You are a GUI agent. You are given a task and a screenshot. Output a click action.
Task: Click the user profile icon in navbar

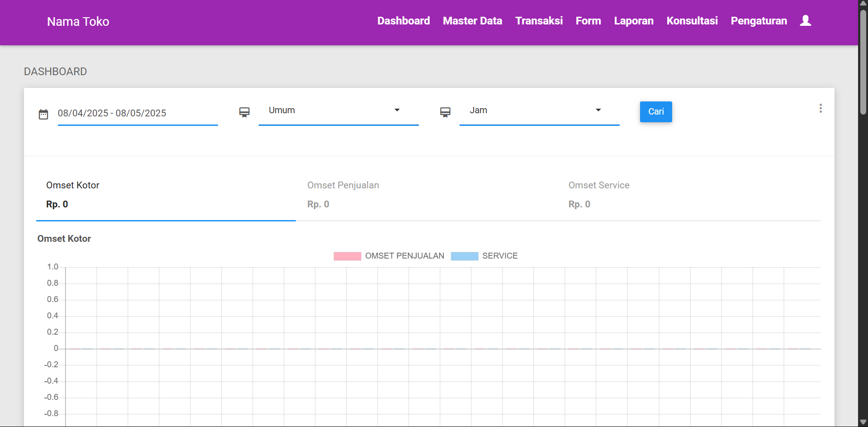[805, 21]
